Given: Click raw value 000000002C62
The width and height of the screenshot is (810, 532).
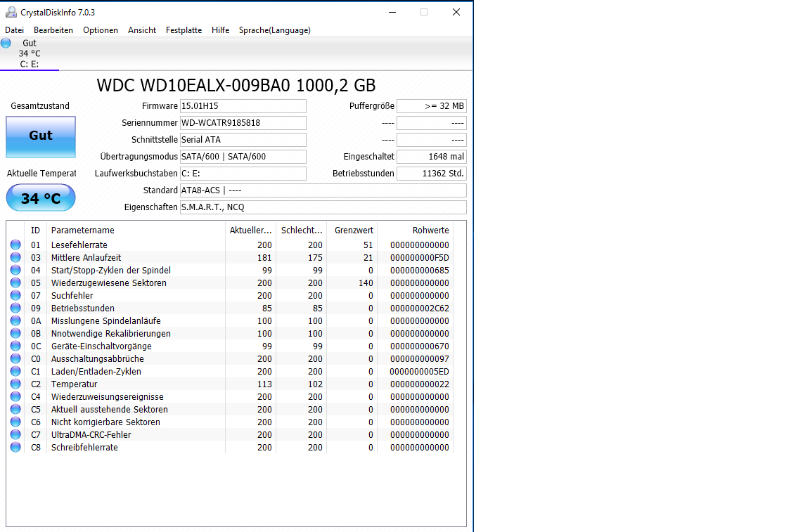Looking at the screenshot, I should tap(420, 309).
